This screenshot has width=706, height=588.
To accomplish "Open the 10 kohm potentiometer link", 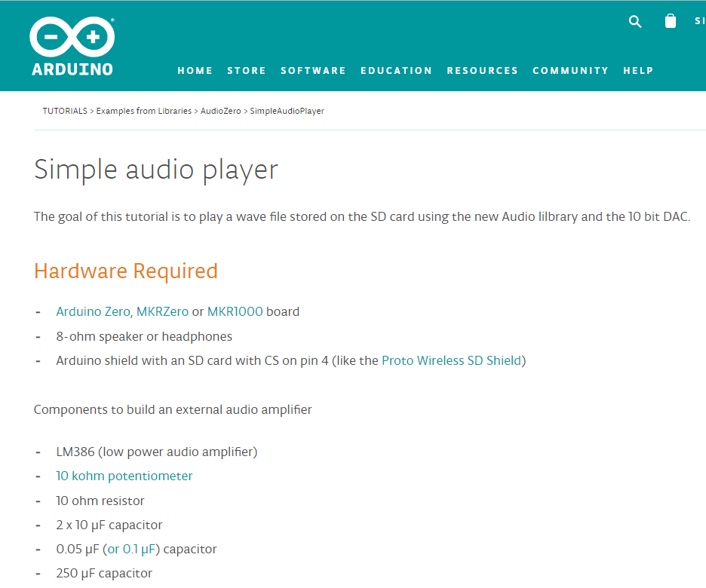I will (x=124, y=476).
